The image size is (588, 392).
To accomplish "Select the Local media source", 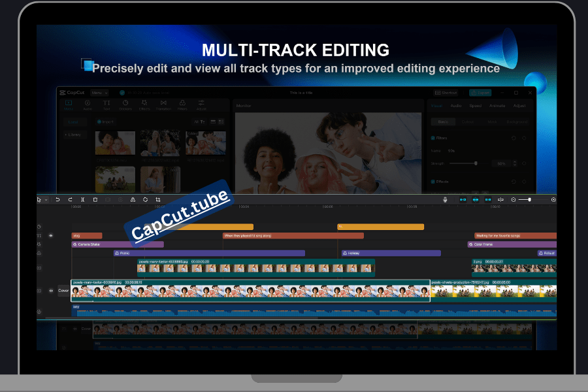I will pyautogui.click(x=74, y=122).
